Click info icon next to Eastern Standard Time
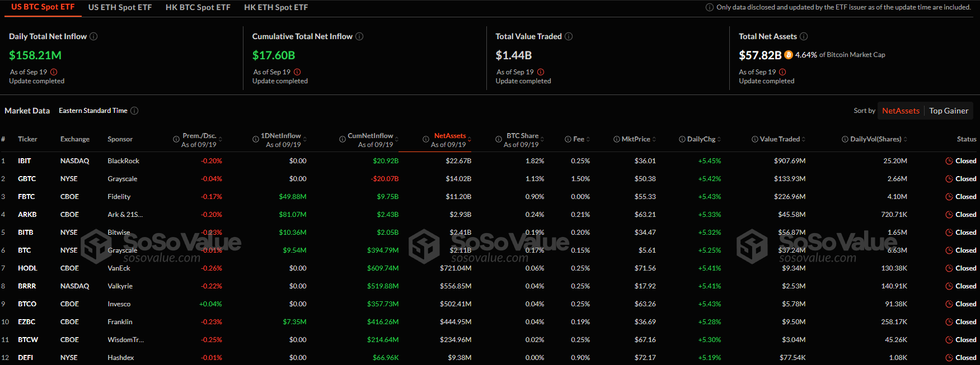980x365 pixels. (134, 111)
